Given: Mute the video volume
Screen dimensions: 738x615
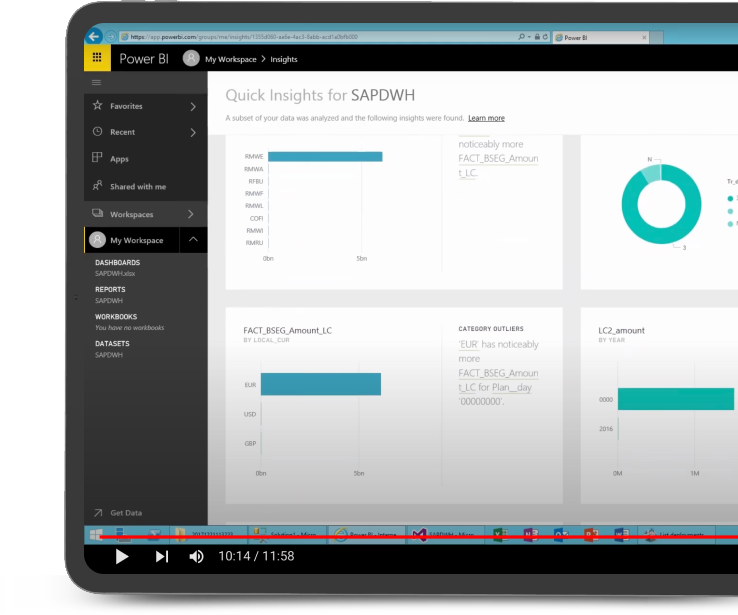Looking at the screenshot, I should click(196, 557).
